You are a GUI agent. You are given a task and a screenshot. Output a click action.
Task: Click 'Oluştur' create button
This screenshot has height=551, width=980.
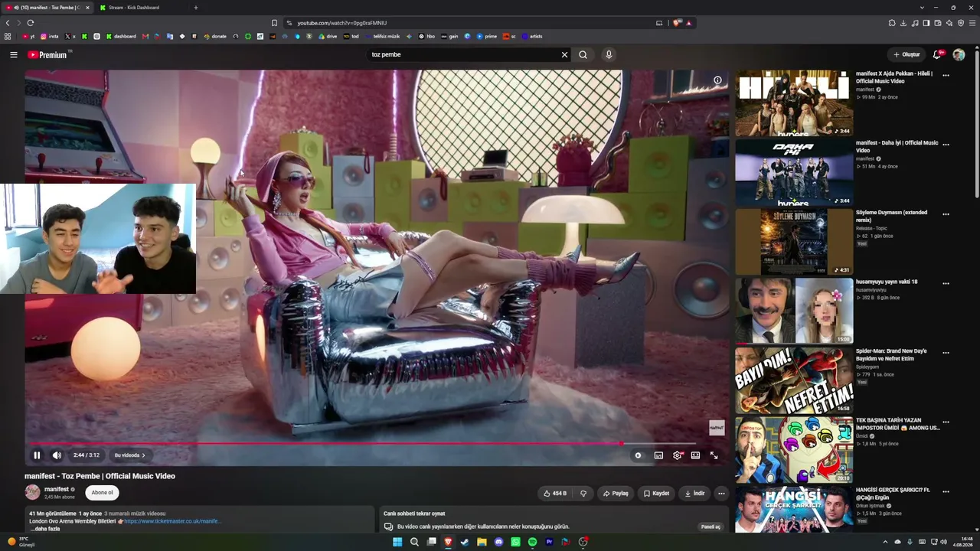906,55
